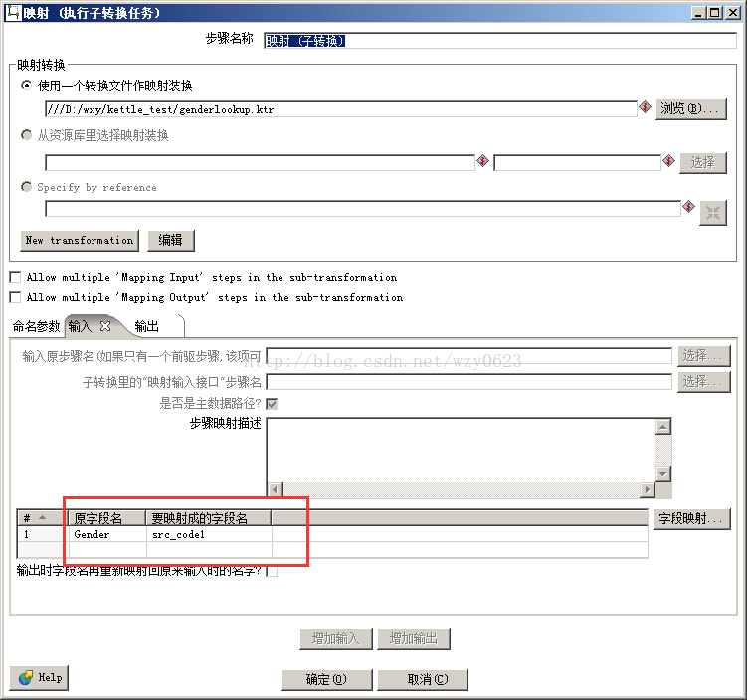Select 从资源库里选择映射装换 radio option

pyautogui.click(x=27, y=135)
